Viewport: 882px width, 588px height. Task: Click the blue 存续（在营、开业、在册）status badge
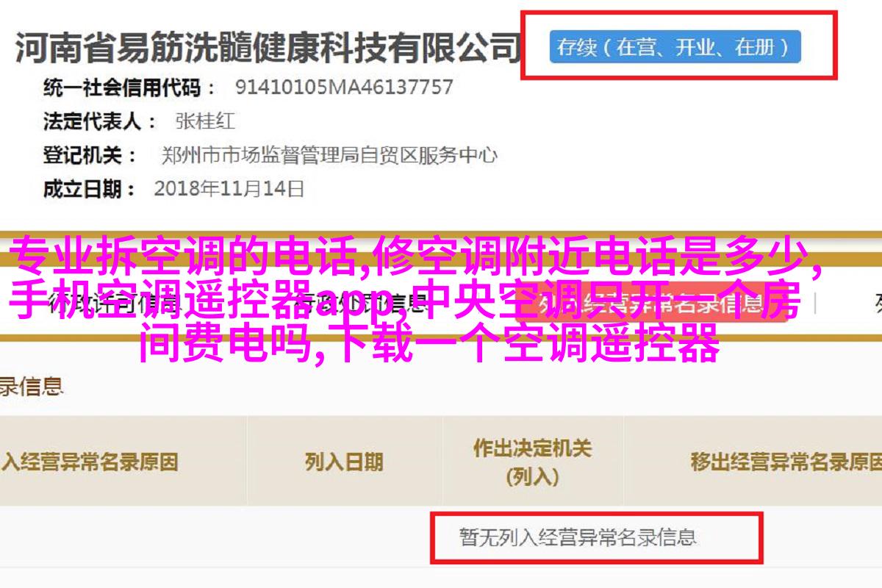pos(675,47)
